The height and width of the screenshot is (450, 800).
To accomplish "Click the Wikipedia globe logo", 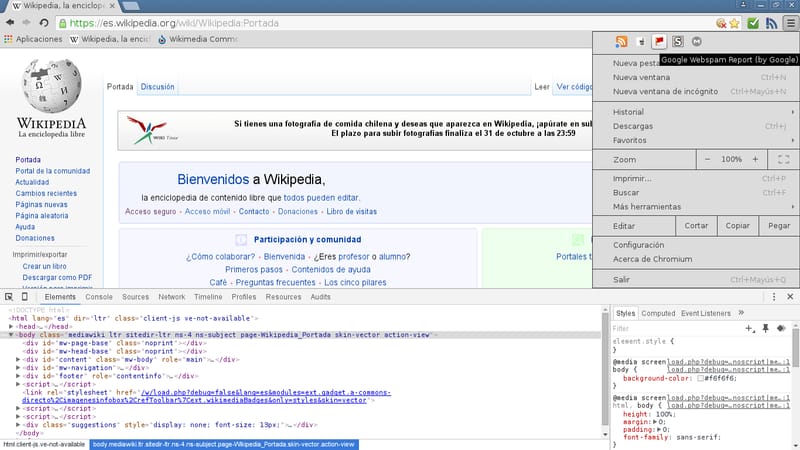I will click(52, 85).
